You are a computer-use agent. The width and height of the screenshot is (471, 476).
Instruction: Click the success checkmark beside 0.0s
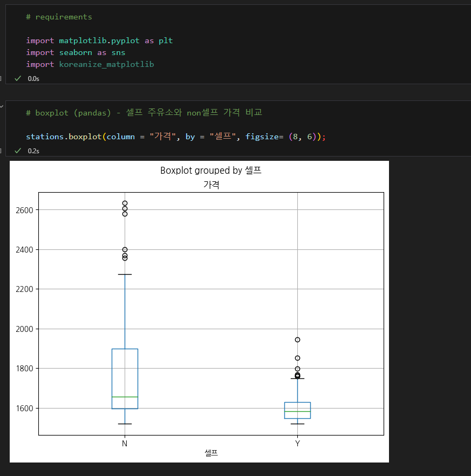click(x=18, y=78)
